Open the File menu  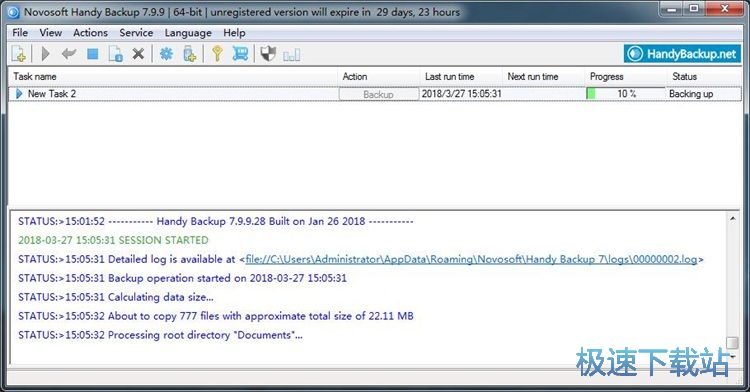point(20,33)
